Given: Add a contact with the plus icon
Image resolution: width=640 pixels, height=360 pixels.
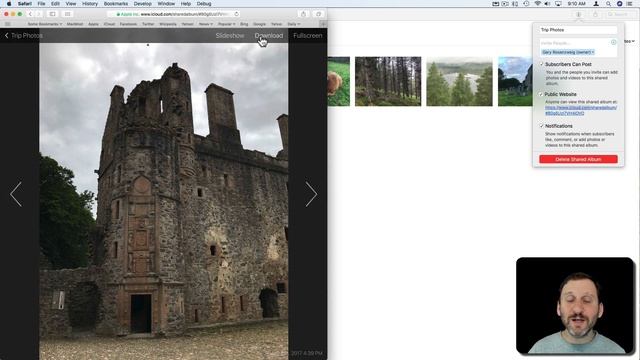Looking at the screenshot, I should [613, 42].
